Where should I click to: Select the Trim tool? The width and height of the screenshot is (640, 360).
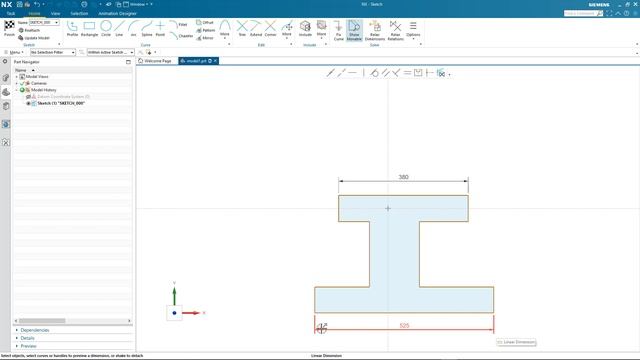(x=242, y=29)
